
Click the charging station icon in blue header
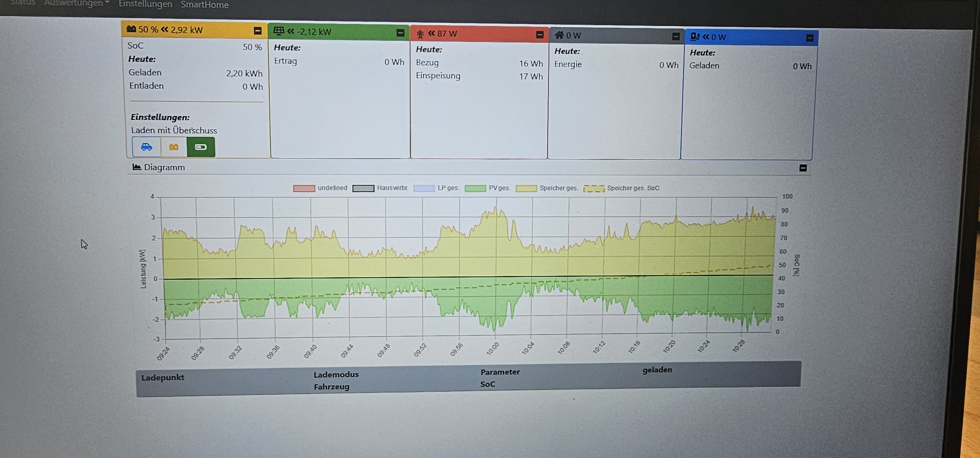[695, 37]
